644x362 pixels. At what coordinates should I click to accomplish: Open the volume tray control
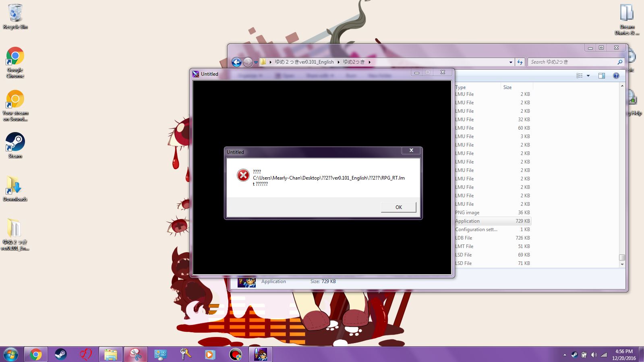click(x=594, y=355)
